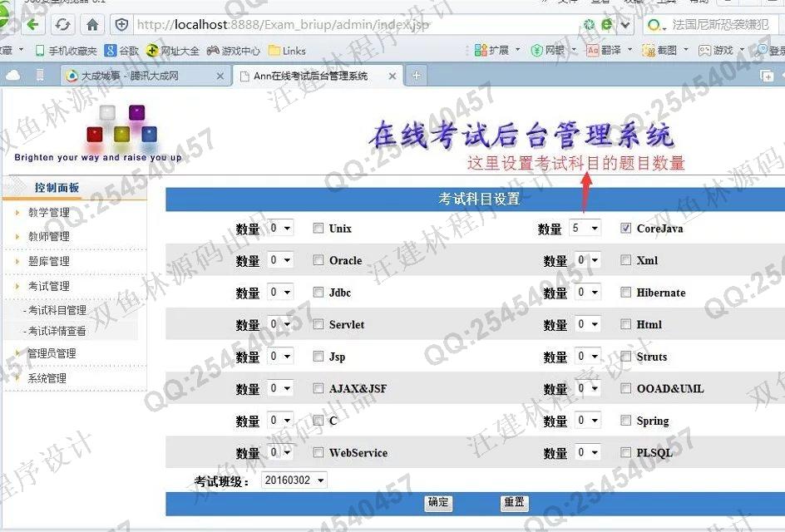Open the 手机收藏夹 bookmark
This screenshot has width=785, height=532.
[x=66, y=51]
